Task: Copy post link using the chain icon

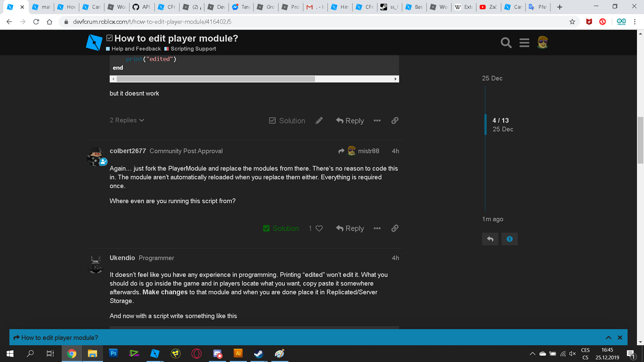Action: tap(395, 120)
